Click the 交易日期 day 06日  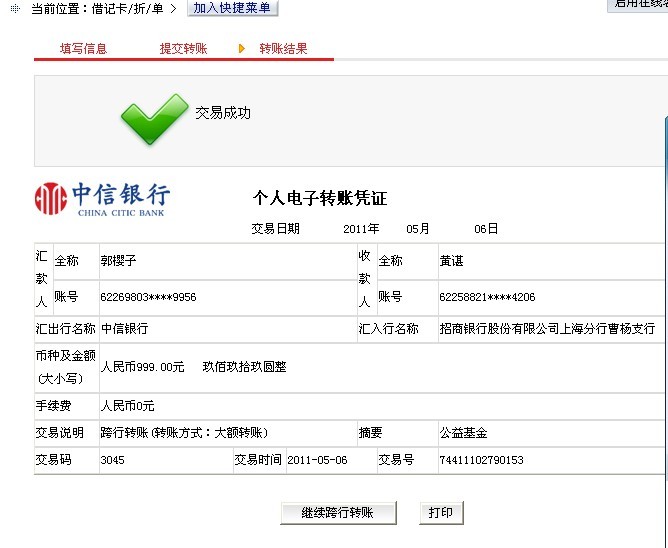pos(486,229)
